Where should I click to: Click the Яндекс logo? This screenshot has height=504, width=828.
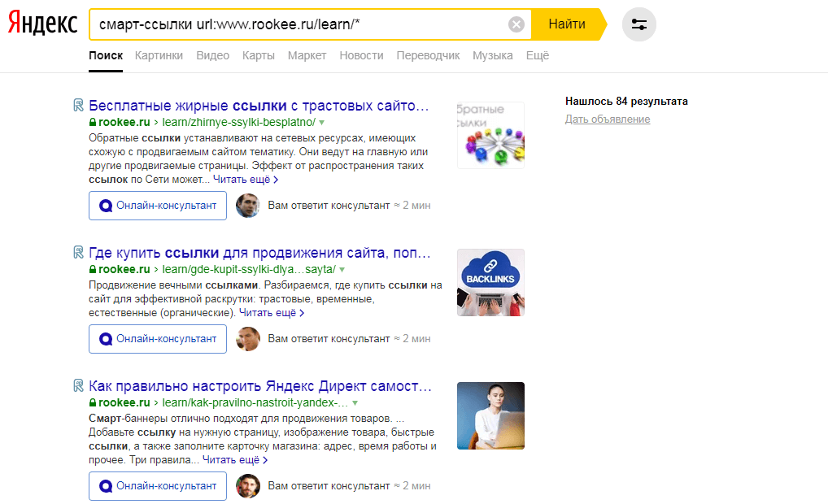coord(43,24)
